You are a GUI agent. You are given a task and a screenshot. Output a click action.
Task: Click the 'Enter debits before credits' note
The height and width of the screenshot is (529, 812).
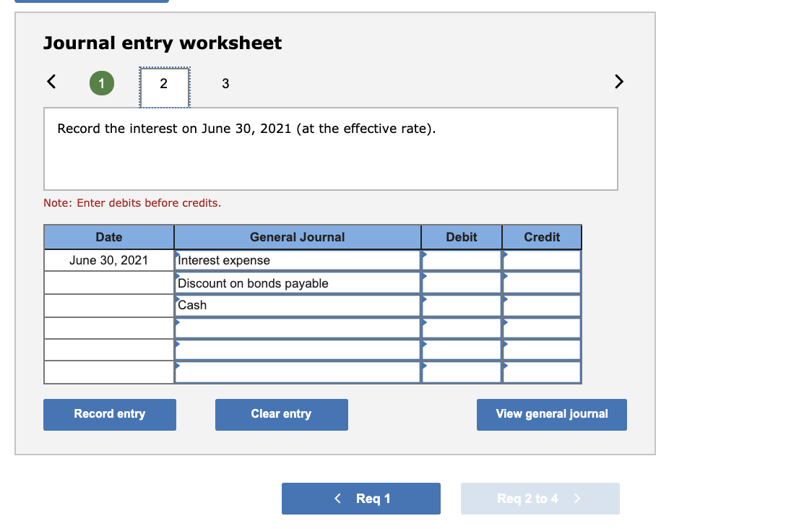[x=132, y=203]
